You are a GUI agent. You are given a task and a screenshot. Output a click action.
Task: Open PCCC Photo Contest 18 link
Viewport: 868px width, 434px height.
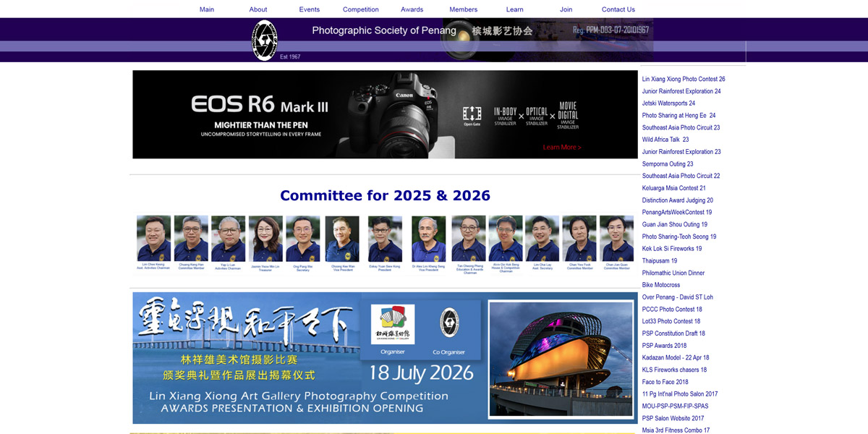(672, 310)
